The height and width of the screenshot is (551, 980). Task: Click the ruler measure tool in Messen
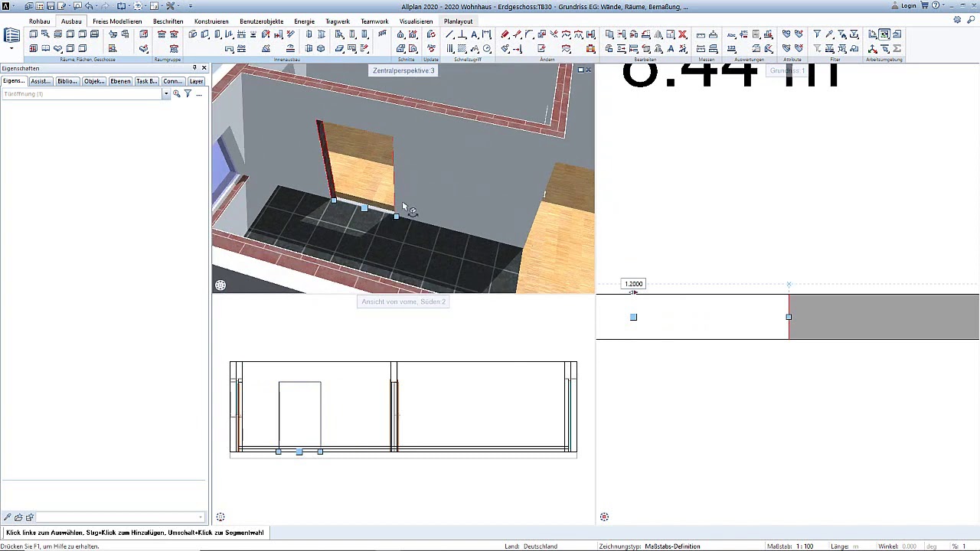701,34
